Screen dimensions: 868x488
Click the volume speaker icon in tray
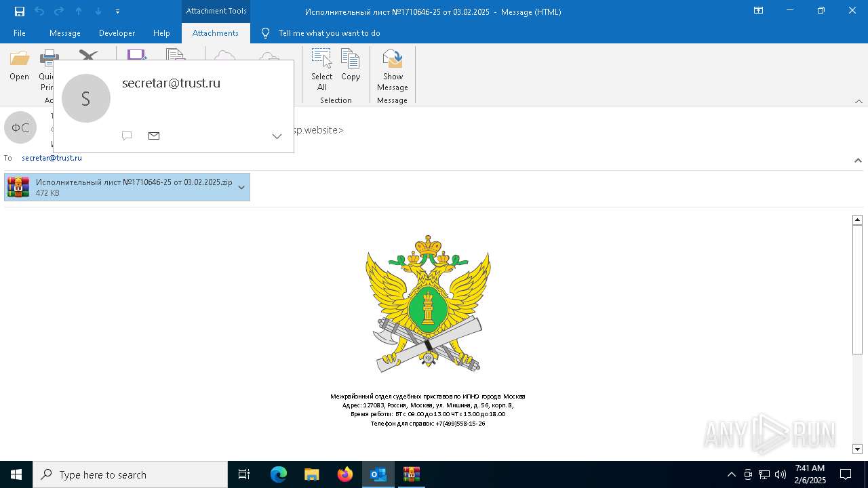[x=781, y=474]
